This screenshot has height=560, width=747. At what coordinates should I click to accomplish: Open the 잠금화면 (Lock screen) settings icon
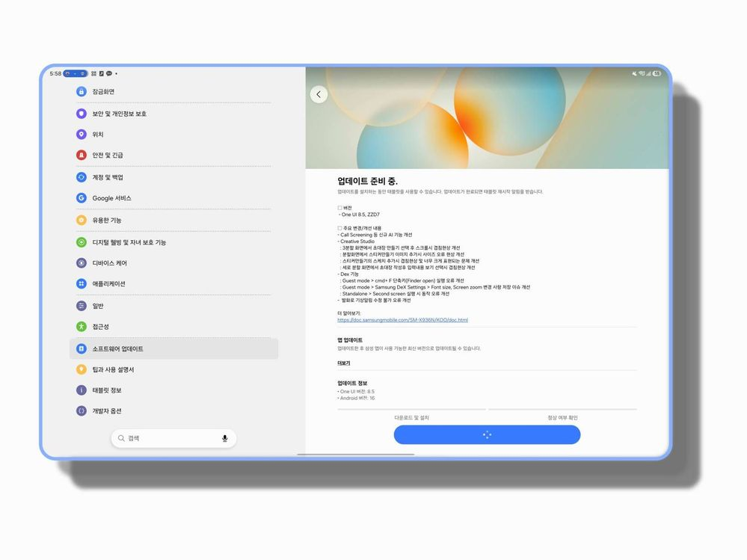click(82, 91)
